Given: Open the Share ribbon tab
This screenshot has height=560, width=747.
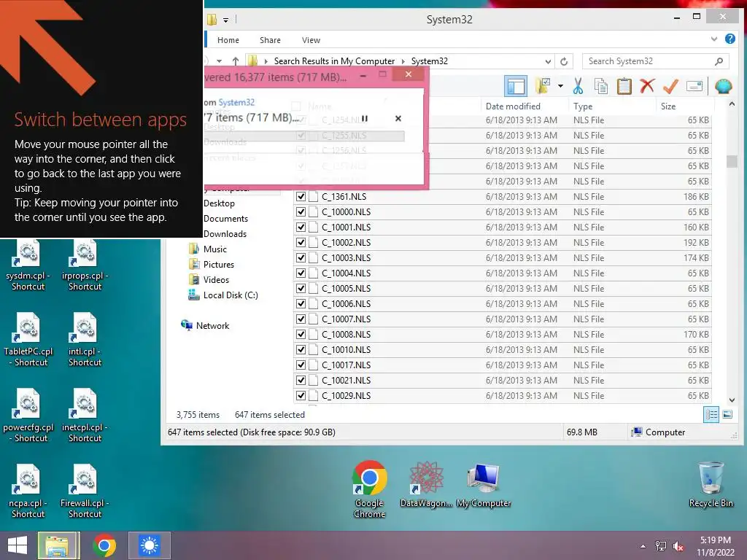Looking at the screenshot, I should 270,40.
